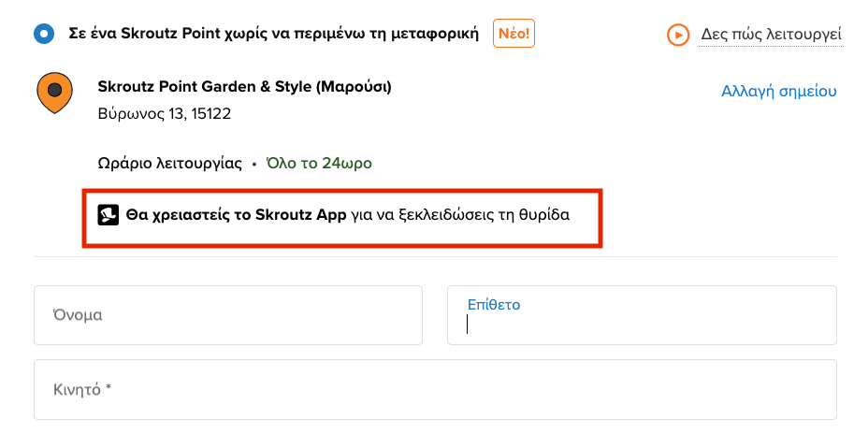Click the black Skroutz App icon
The image size is (868, 448).
[x=108, y=215]
